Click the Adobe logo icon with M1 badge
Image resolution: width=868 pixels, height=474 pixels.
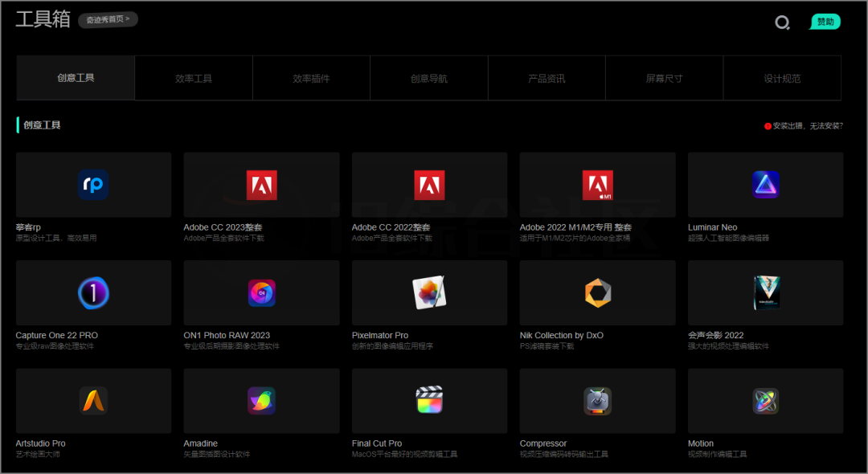[x=598, y=185]
